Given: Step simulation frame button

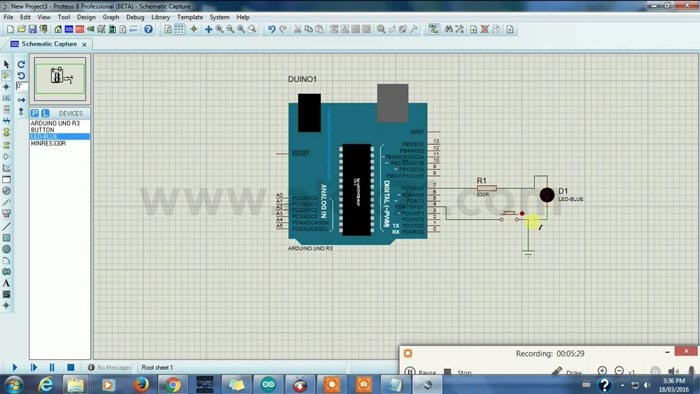Looking at the screenshot, I should coord(33,367).
